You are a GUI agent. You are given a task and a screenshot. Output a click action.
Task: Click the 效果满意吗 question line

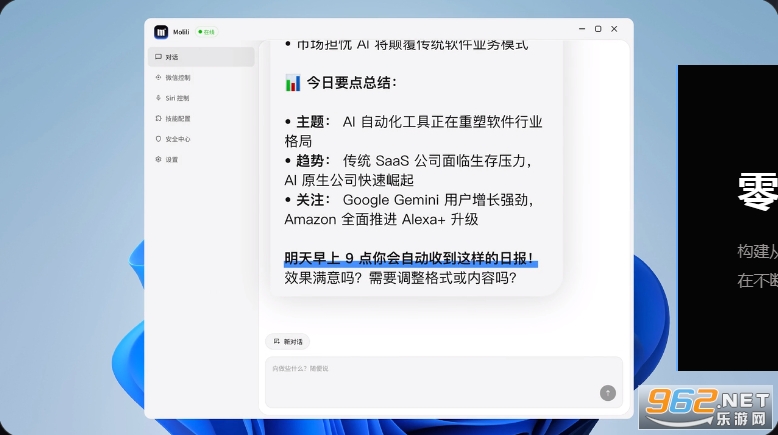click(x=400, y=278)
